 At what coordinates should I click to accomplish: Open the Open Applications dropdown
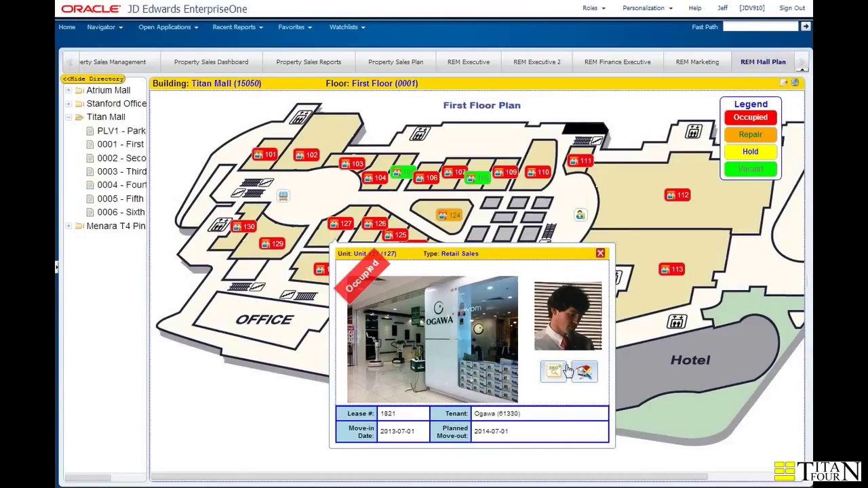[x=168, y=27]
